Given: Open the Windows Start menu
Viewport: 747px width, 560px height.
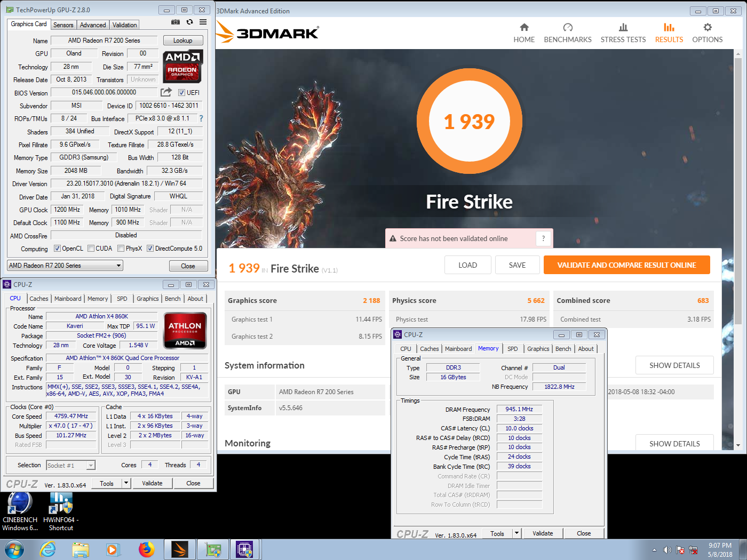Looking at the screenshot, I should point(14,549).
